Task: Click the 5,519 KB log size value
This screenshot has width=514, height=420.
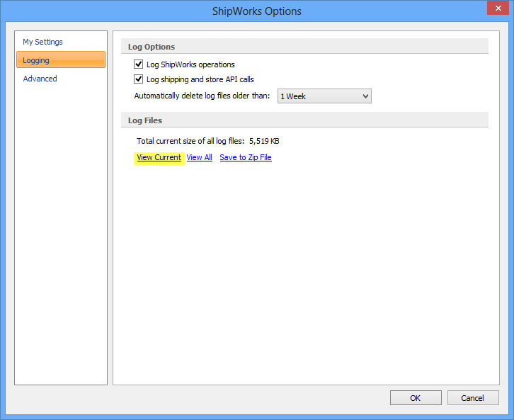Action: (264, 141)
